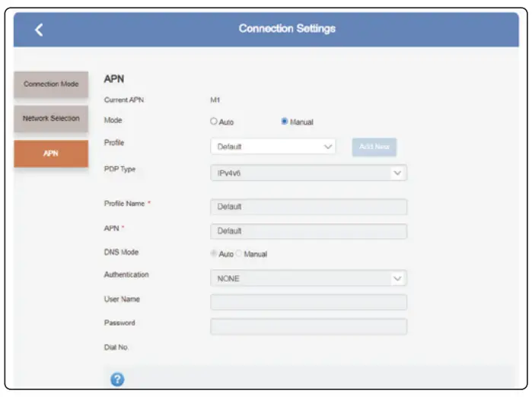Screen dimensions: 532x397
Task: Open the Profile dropdown showing Default
Action: click(x=272, y=147)
